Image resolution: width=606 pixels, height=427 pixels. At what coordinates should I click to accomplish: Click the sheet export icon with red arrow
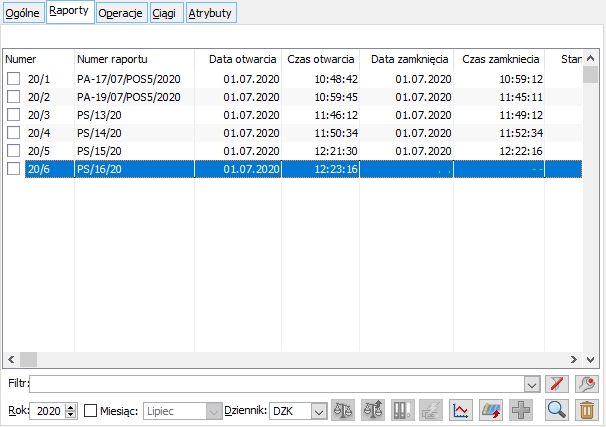pos(491,410)
